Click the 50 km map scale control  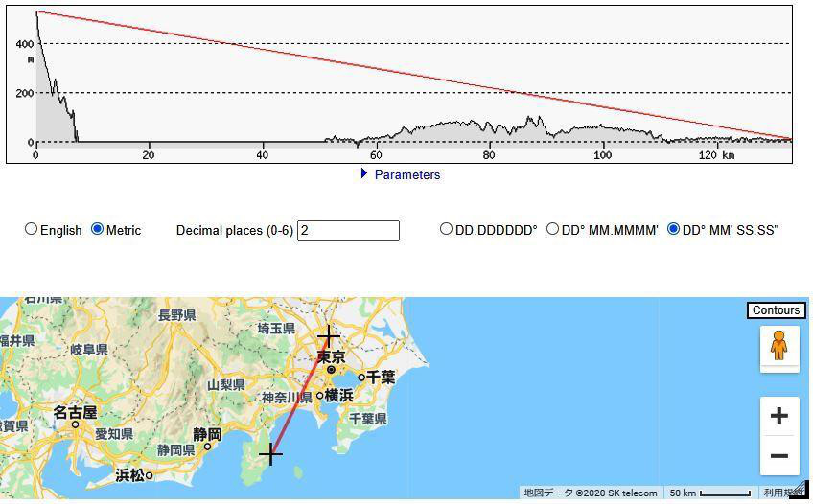point(709,493)
